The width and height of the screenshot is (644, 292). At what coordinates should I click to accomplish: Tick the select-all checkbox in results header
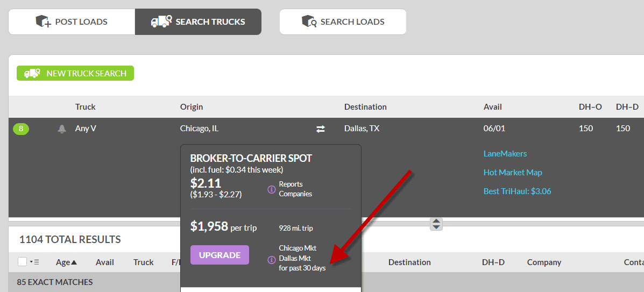coord(23,262)
